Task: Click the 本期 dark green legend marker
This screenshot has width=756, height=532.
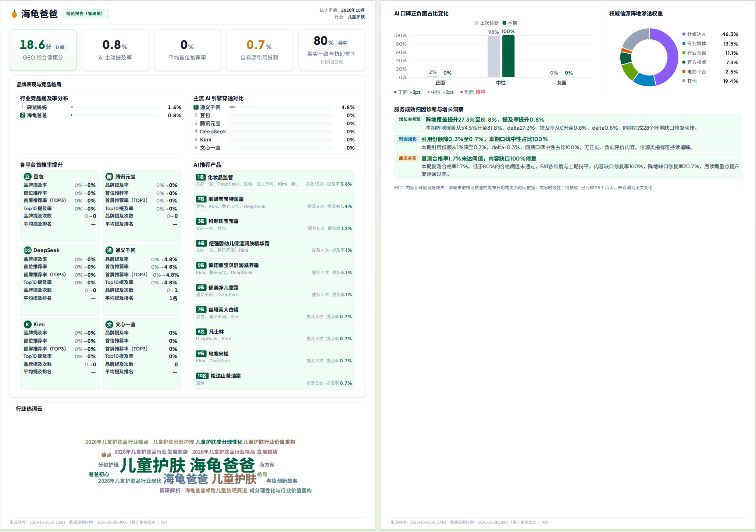Action: pos(504,23)
